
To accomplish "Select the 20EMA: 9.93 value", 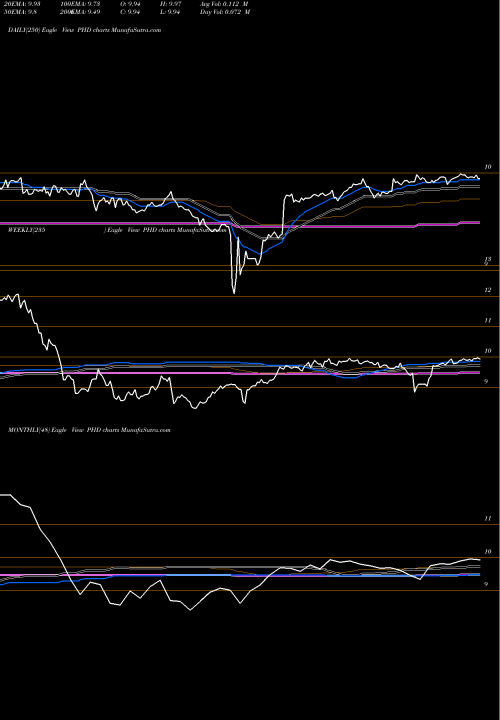I will (22, 4).
